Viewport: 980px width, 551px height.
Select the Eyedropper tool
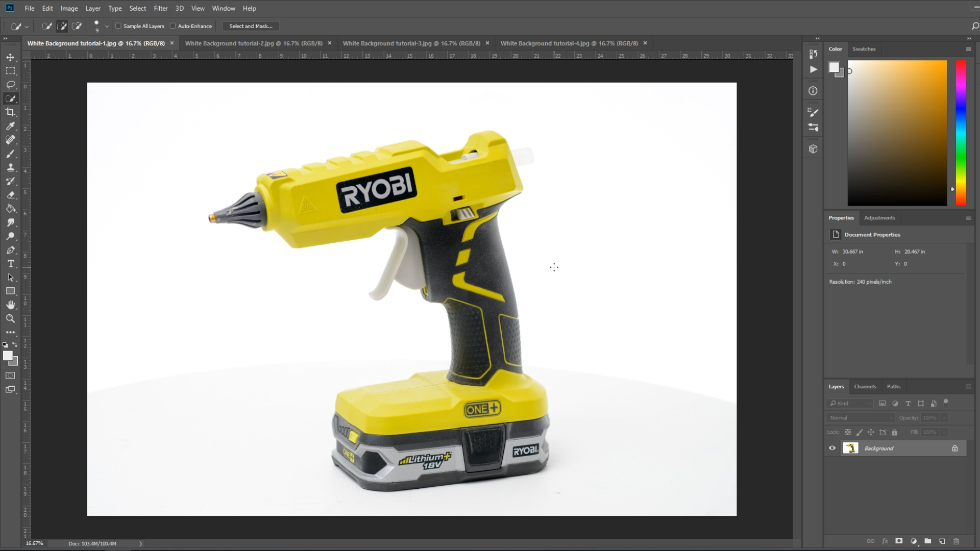[10, 126]
